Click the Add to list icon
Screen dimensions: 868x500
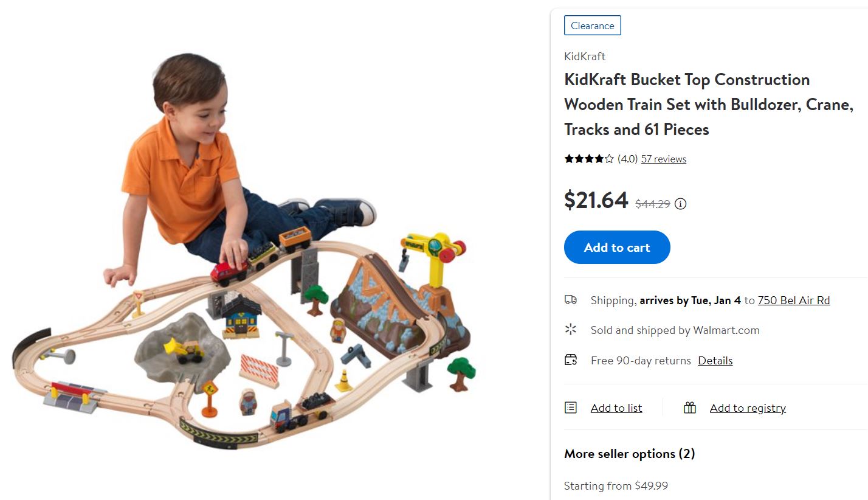click(570, 408)
